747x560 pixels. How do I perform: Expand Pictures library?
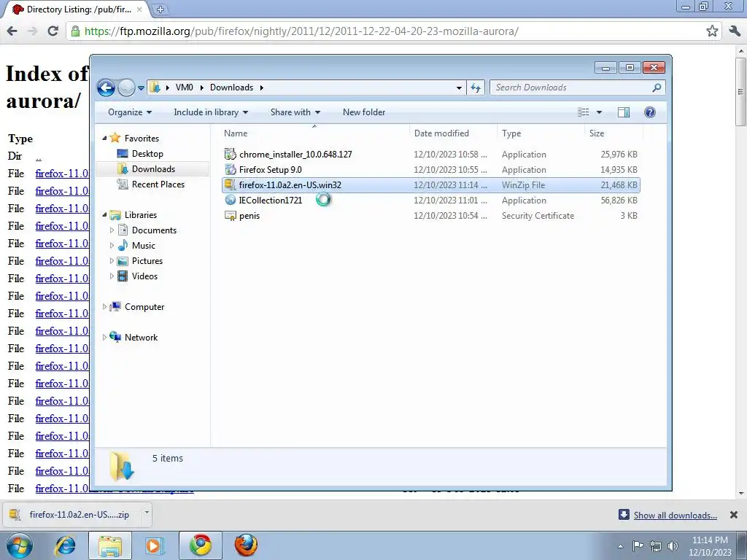(x=112, y=261)
